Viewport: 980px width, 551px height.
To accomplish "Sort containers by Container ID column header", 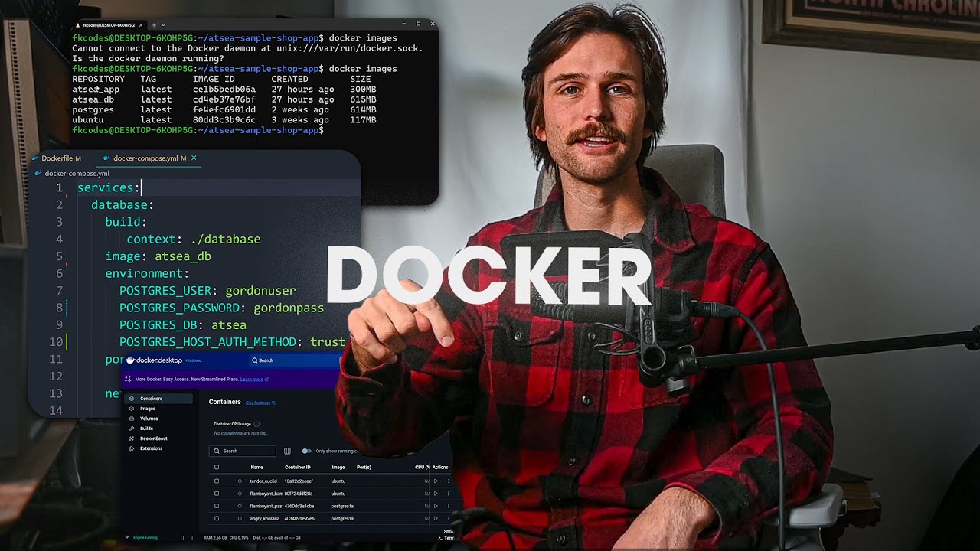I will [x=297, y=467].
